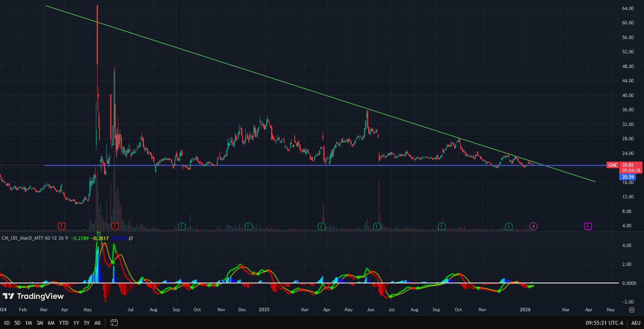Set the chart range to 1Y

(x=76, y=323)
